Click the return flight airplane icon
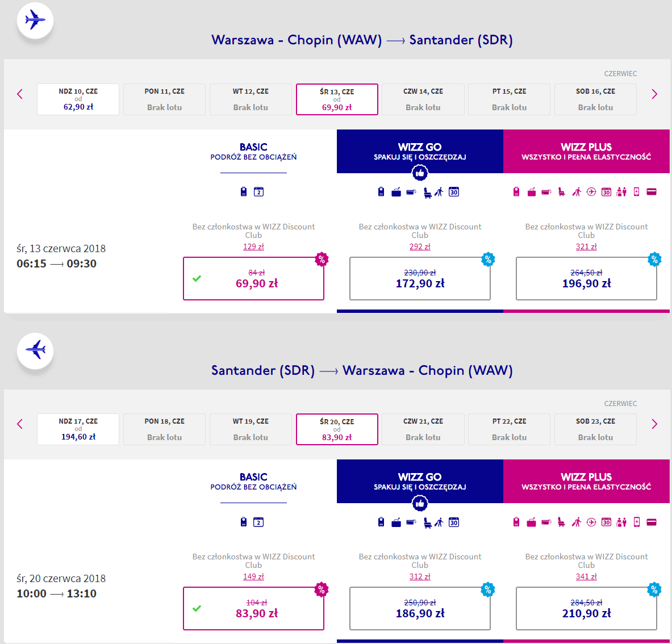 (35, 350)
